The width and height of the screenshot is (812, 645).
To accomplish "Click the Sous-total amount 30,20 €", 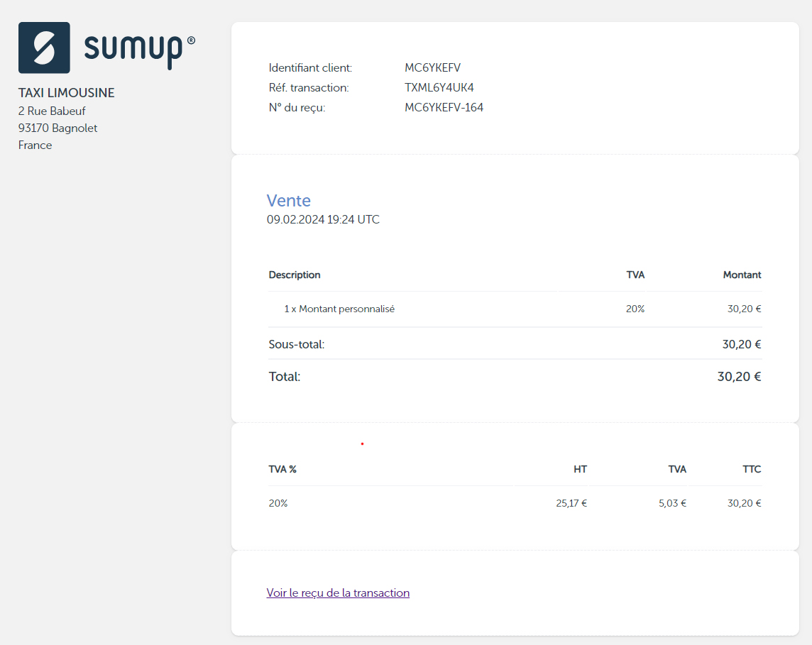I will click(742, 344).
